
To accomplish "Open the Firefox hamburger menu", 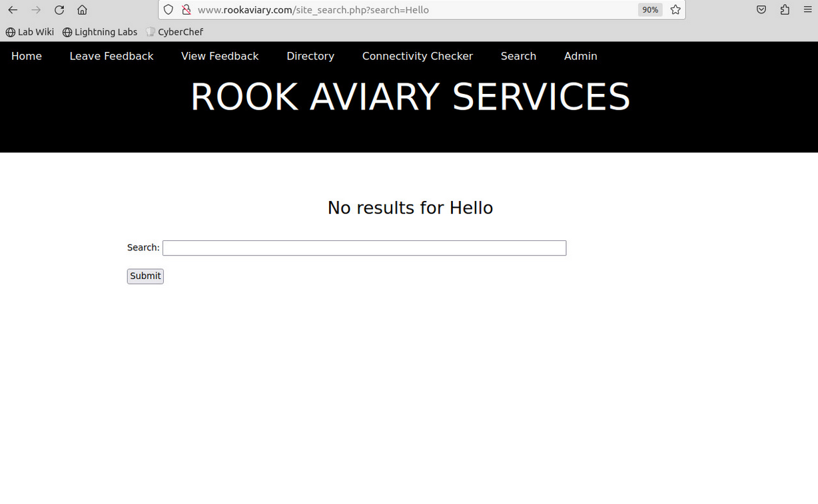I will [807, 10].
